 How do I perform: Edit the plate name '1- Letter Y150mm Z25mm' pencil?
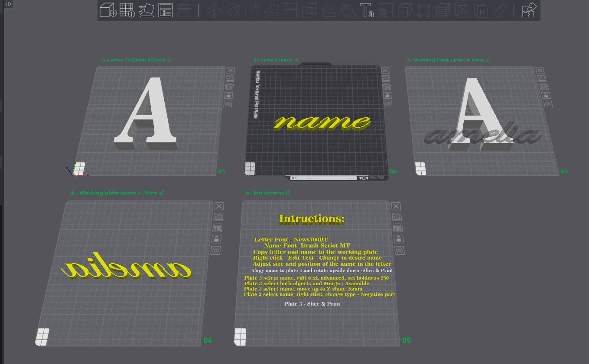pos(169,60)
